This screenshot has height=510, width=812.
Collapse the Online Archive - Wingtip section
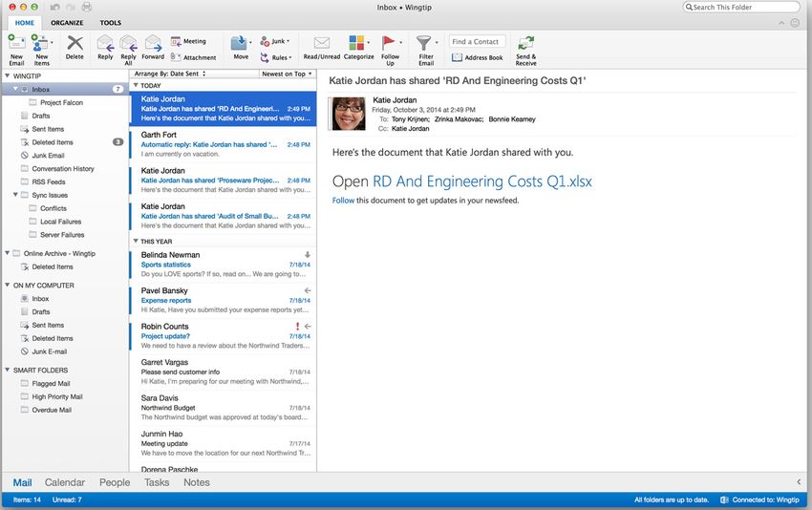point(8,253)
